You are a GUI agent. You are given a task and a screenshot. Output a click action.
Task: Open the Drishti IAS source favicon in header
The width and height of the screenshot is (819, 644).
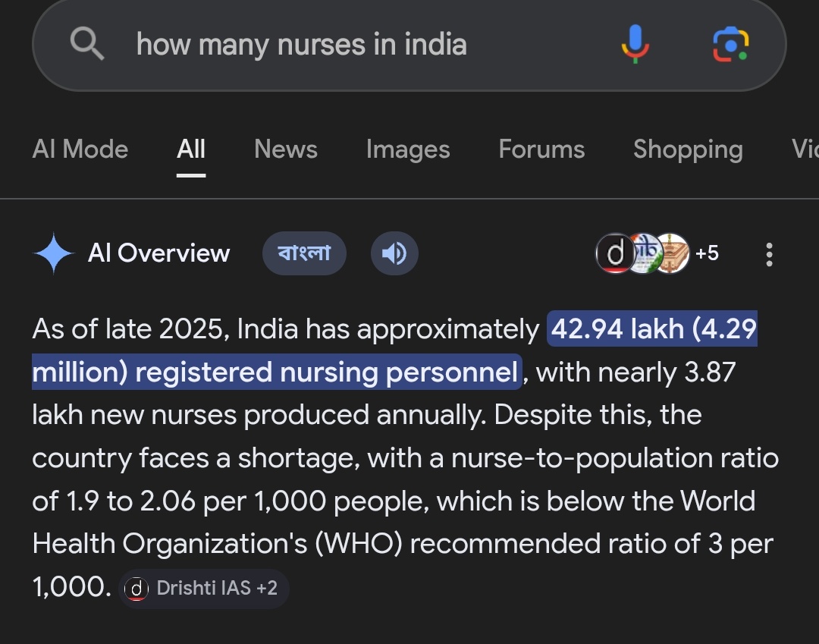(615, 253)
